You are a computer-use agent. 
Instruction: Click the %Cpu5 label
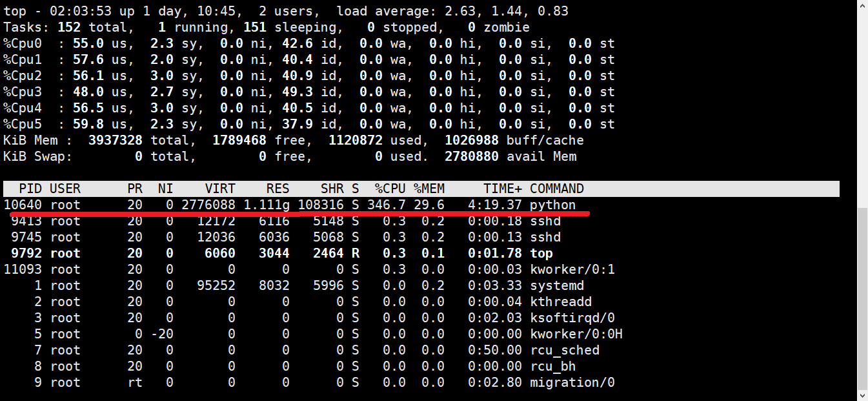click(23, 124)
